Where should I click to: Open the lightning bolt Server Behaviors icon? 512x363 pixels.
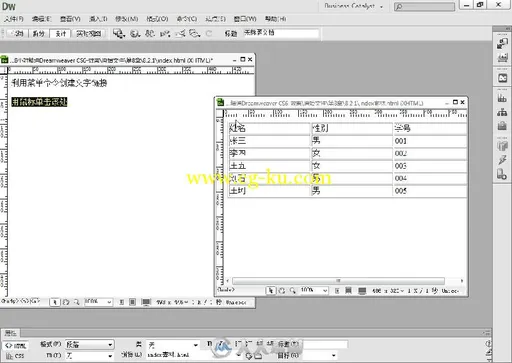tap(502, 160)
